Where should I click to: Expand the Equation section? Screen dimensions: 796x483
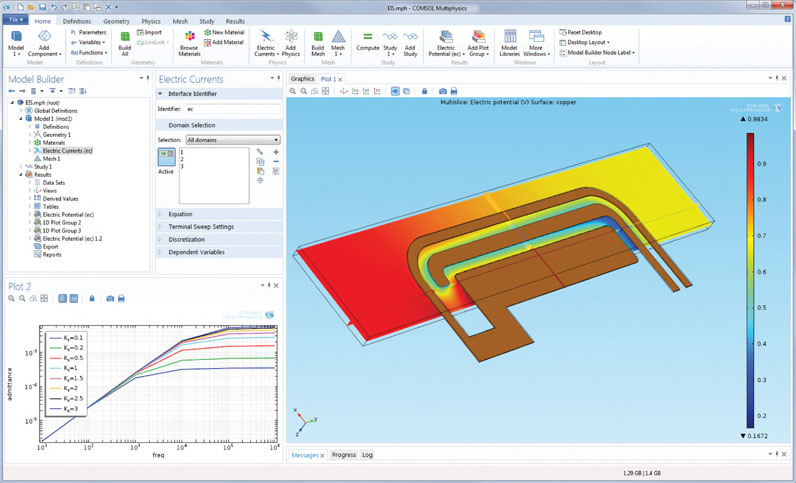tap(219, 214)
